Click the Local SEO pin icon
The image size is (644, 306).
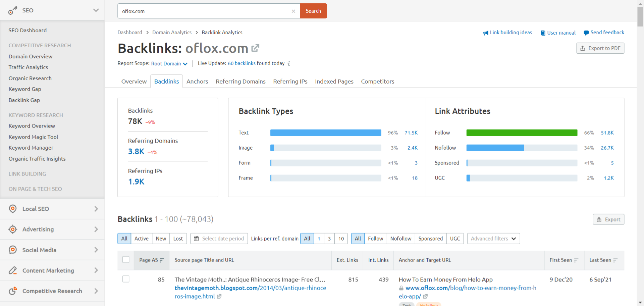click(12, 209)
